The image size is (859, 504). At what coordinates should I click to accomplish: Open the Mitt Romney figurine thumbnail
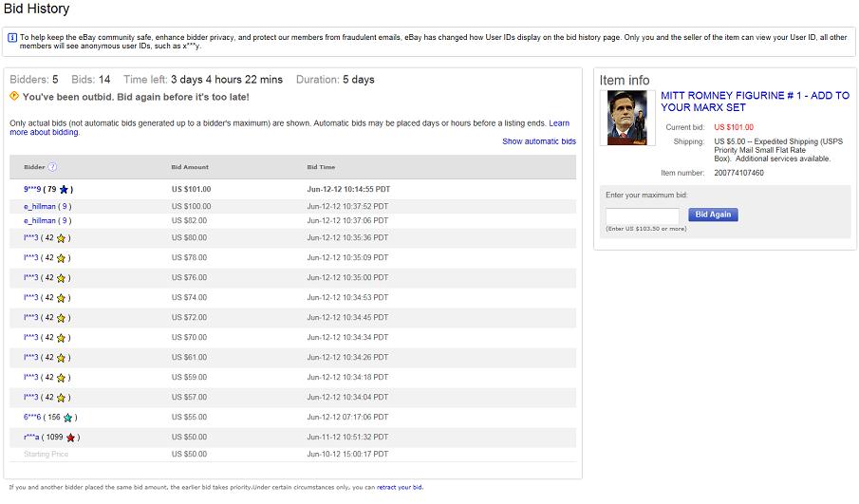[x=627, y=118]
